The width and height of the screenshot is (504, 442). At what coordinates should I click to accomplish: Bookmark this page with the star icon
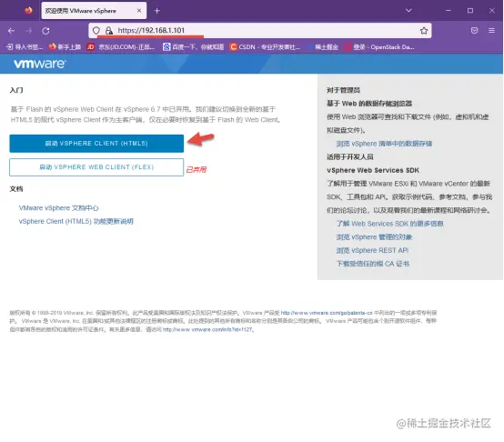pyautogui.click(x=424, y=31)
